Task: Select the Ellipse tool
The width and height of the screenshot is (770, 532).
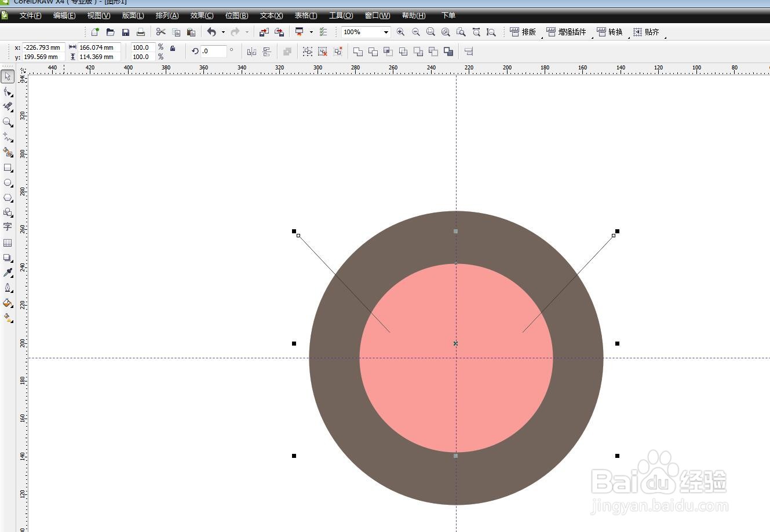Action: 8,183
